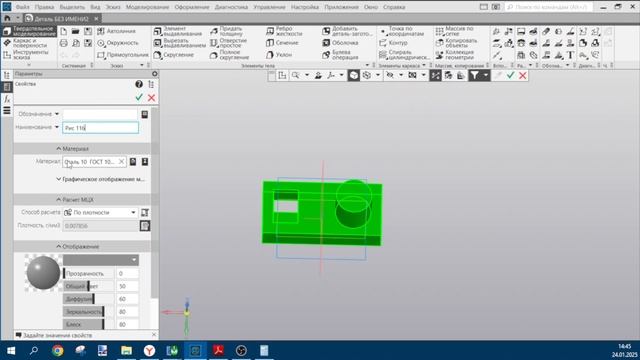This screenshot has height=360, width=640.
Task: Select the Оболочка shell tool
Action: click(x=340, y=43)
